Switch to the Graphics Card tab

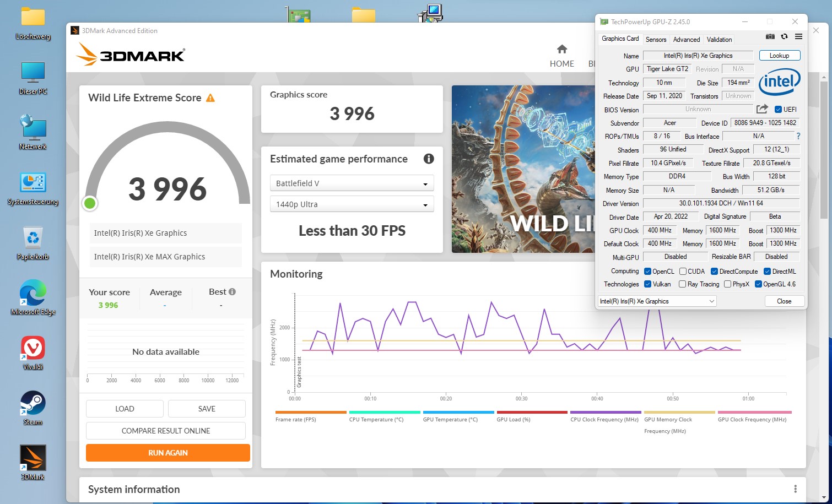coord(620,39)
